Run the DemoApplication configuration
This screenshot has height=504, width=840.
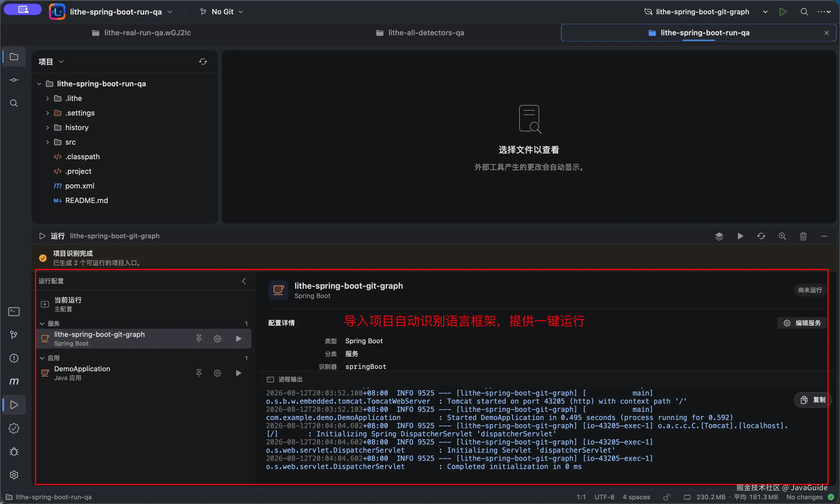pyautogui.click(x=239, y=373)
